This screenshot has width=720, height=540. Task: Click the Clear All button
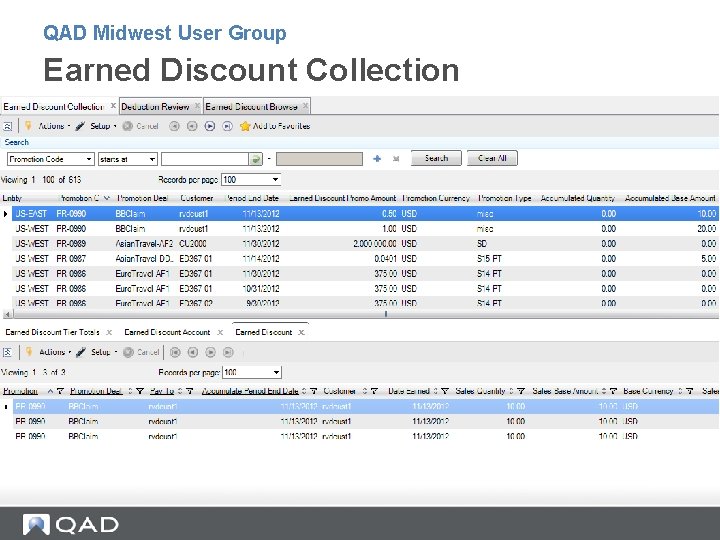[492, 158]
